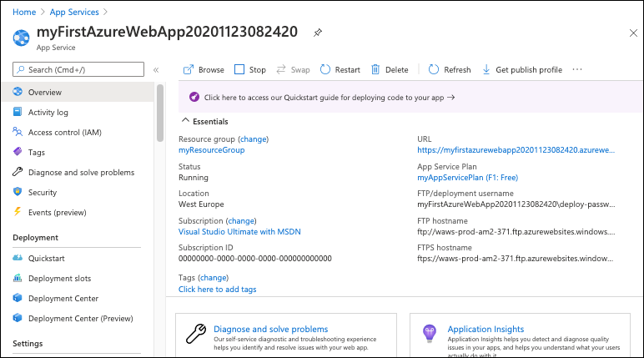Click the 'Click here to add tags' link

click(x=217, y=289)
